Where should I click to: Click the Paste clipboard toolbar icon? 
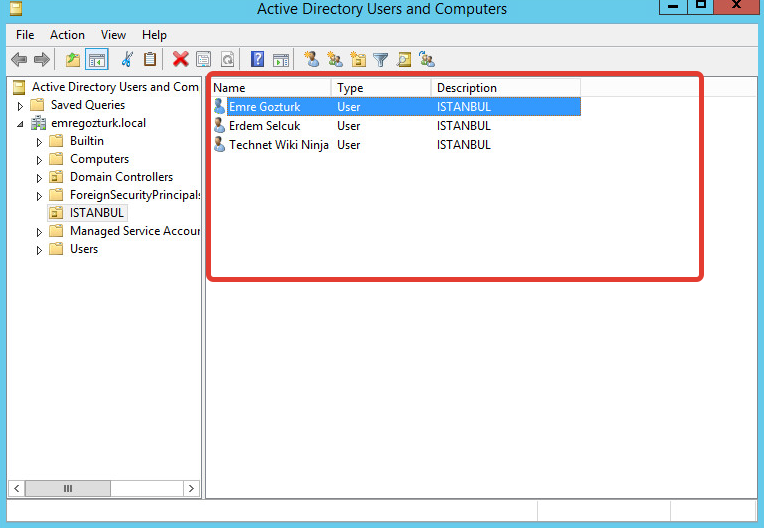[x=150, y=60]
